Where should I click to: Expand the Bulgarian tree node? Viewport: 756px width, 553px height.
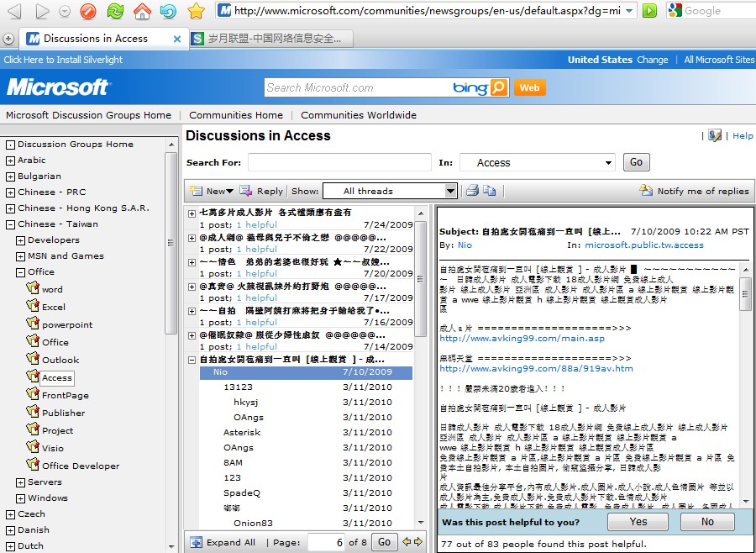pyautogui.click(x=10, y=176)
